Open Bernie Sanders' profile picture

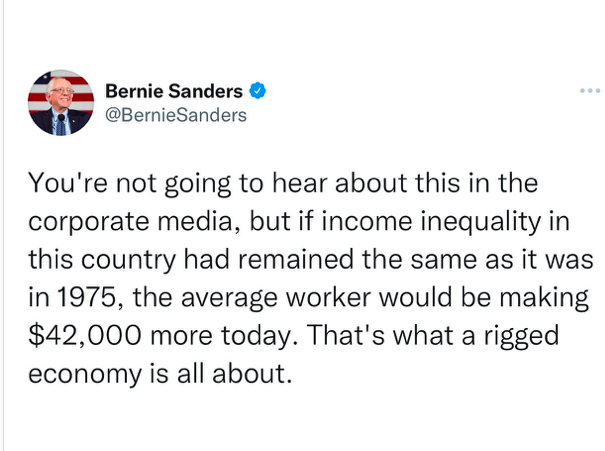(x=61, y=103)
